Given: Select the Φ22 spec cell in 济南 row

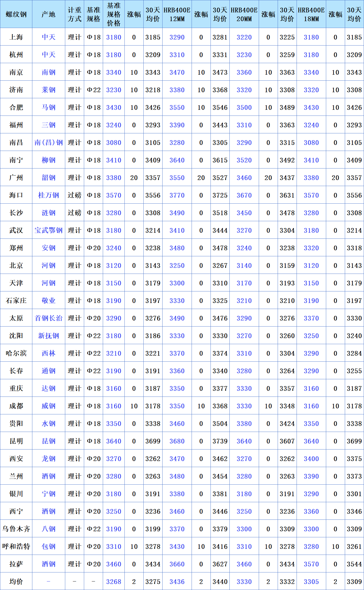Looking at the screenshot, I should [x=93, y=90].
